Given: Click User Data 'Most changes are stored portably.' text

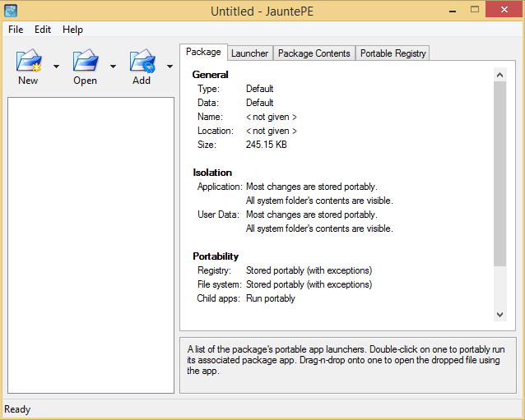Looking at the screenshot, I should tap(312, 215).
